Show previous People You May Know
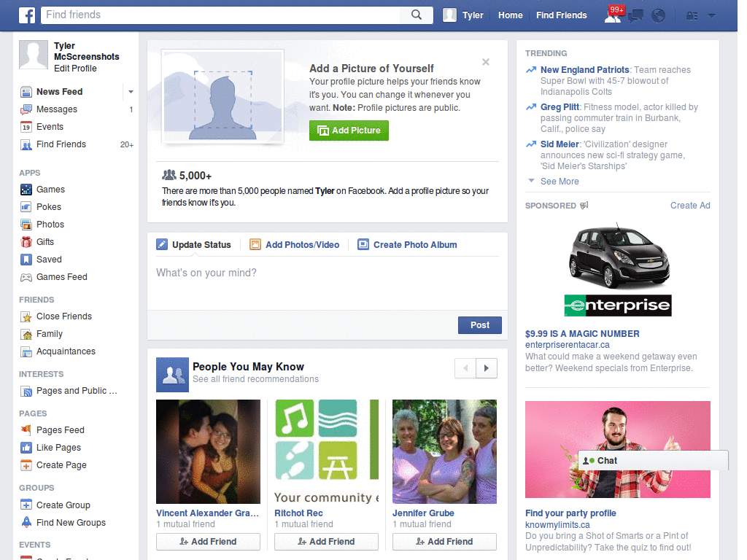The width and height of the screenshot is (747, 560). click(465, 368)
